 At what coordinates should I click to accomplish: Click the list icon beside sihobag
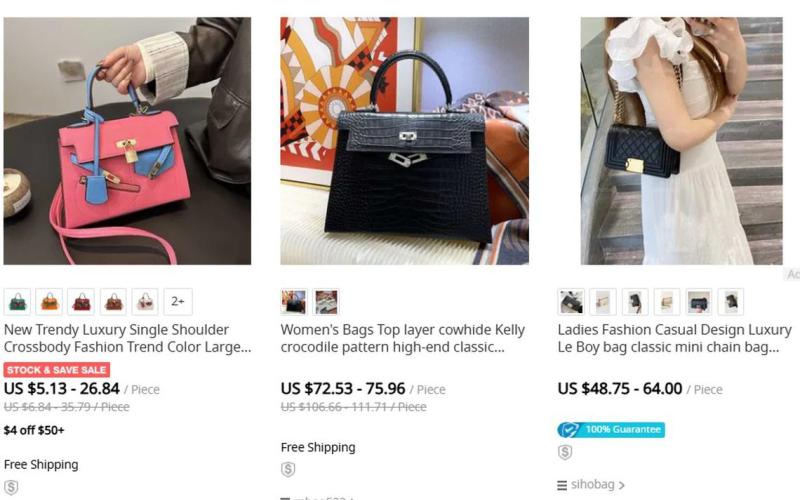(x=562, y=485)
